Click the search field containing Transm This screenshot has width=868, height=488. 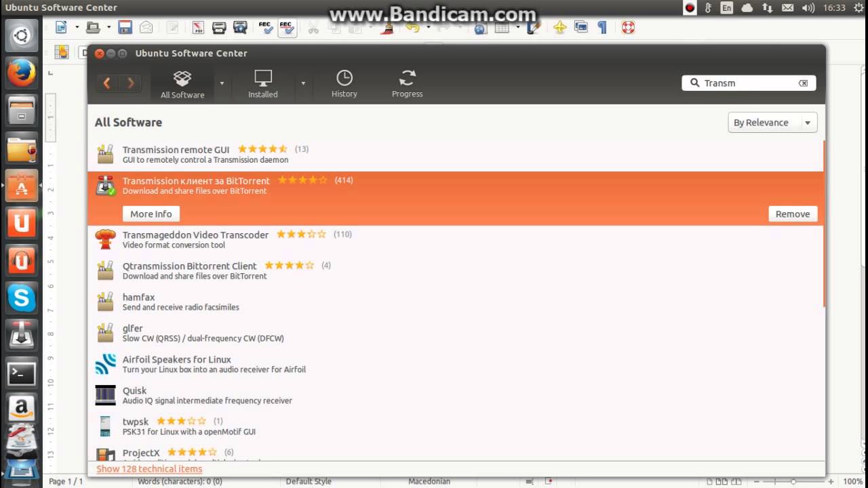point(749,83)
